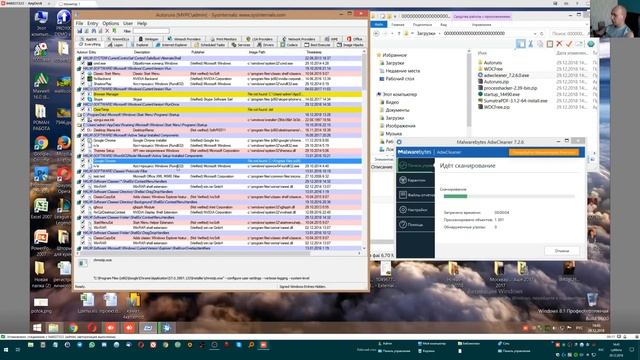
Task: Toggle checkbox for NvBackend entry
Action: point(83,79)
